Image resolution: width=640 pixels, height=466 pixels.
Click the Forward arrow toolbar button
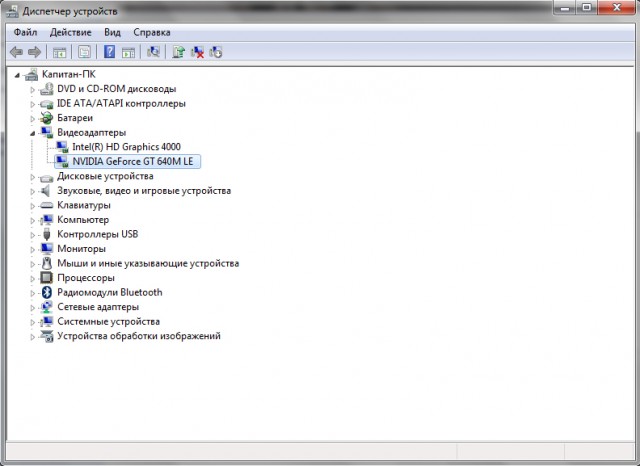click(34, 52)
